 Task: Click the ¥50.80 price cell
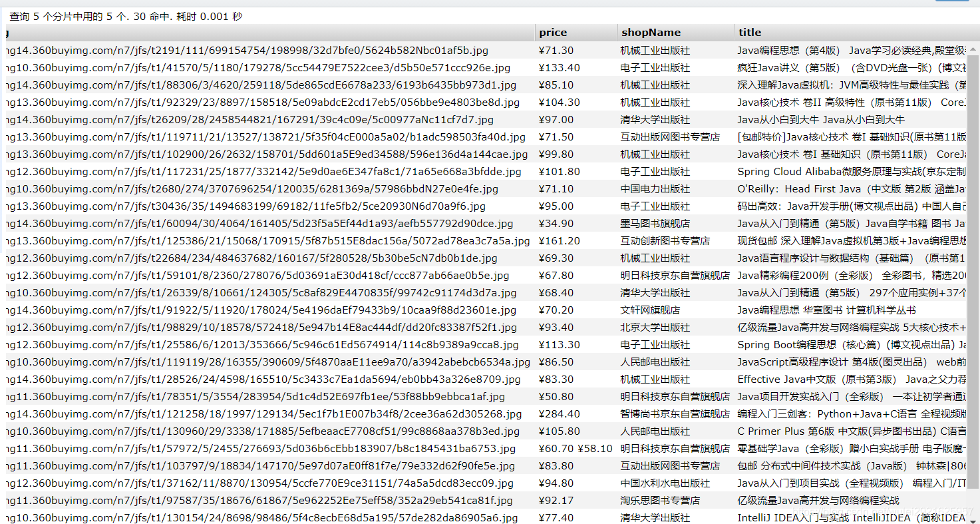click(556, 397)
